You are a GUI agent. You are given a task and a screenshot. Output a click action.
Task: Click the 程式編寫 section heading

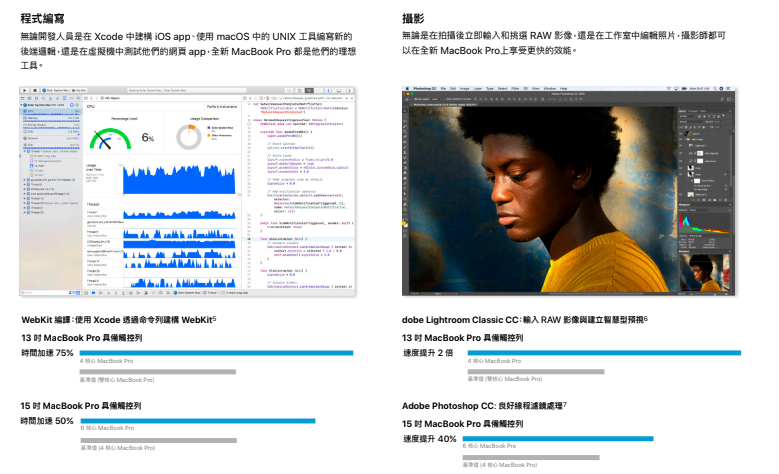(42, 18)
